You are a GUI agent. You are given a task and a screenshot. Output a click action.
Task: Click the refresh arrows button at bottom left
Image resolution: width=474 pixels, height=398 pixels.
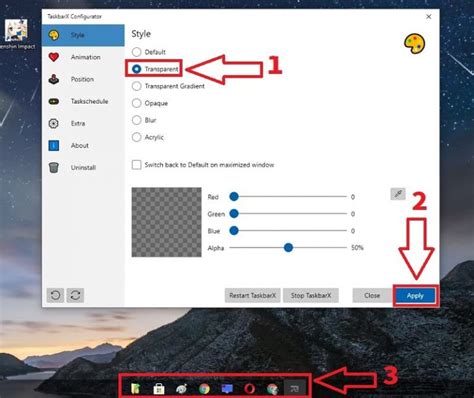[x=75, y=295]
